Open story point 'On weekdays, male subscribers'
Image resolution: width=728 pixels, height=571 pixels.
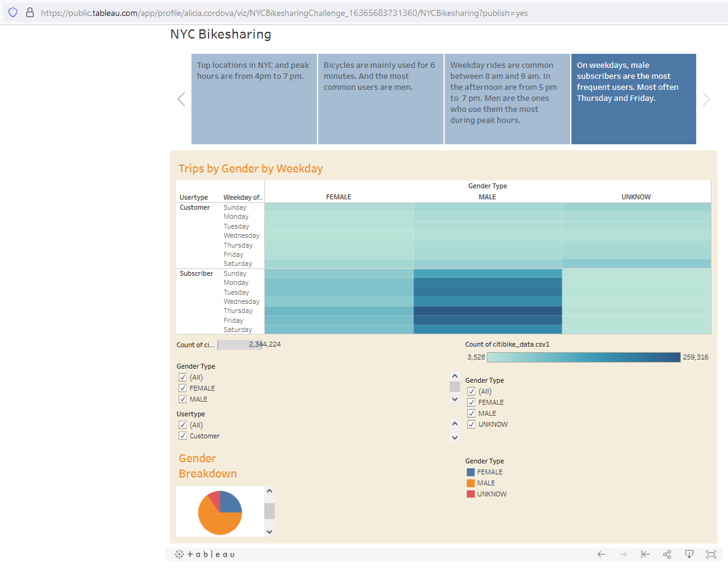[x=633, y=99]
